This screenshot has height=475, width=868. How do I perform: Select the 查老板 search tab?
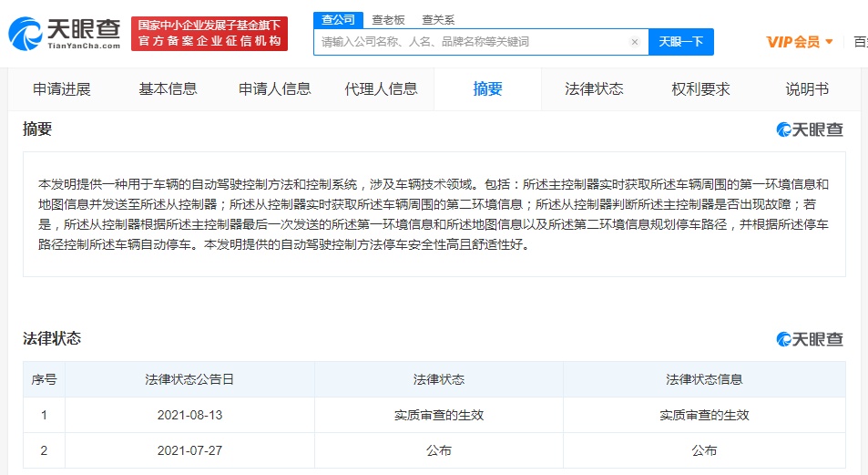pyautogui.click(x=387, y=19)
